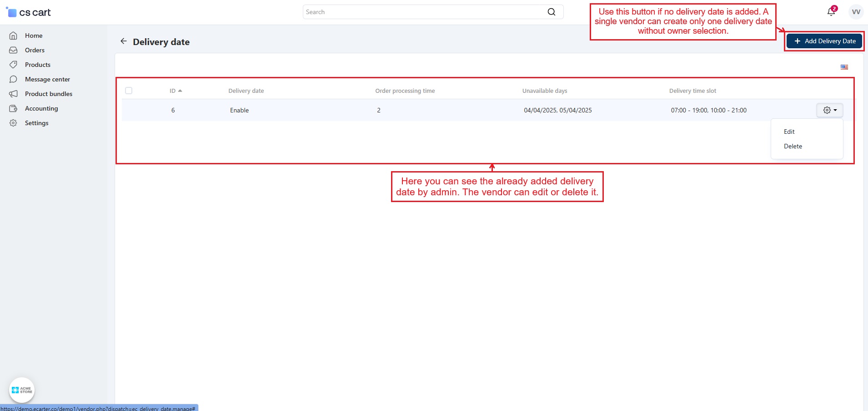The image size is (868, 411).
Task: Click the Product bundles megaphone icon
Action: (x=13, y=94)
